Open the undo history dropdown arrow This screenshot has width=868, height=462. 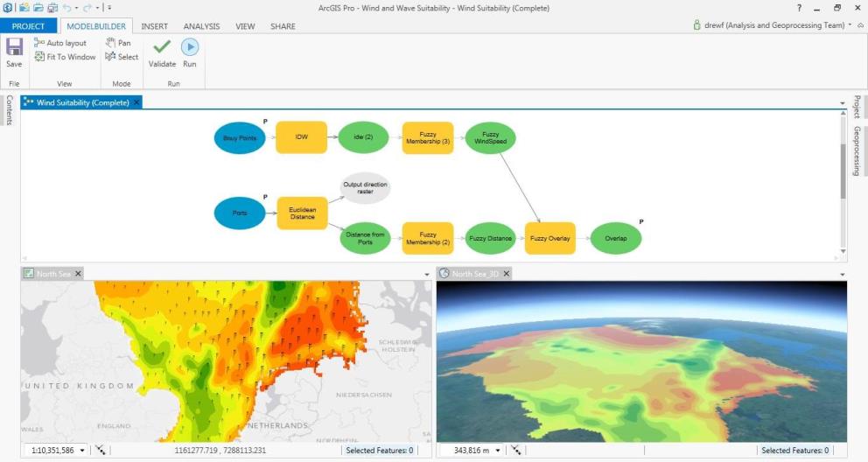(76, 8)
